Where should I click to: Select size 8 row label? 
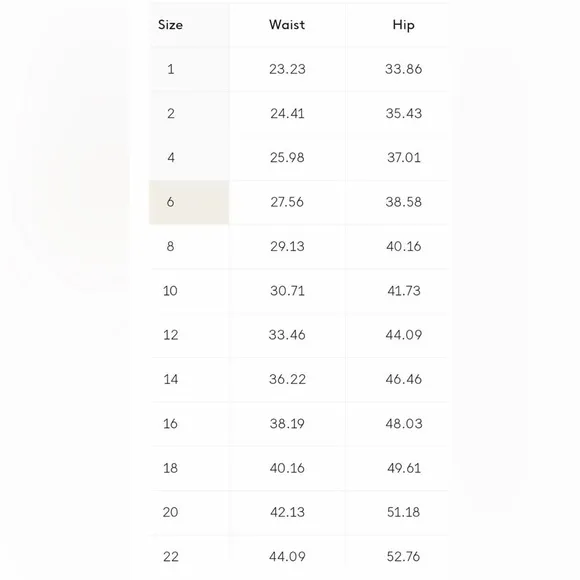pos(170,246)
